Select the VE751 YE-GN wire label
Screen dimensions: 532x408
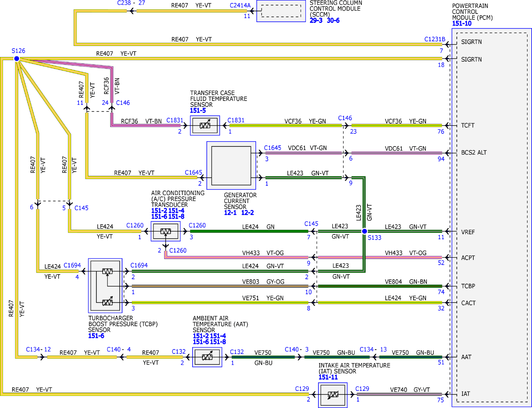click(x=263, y=298)
